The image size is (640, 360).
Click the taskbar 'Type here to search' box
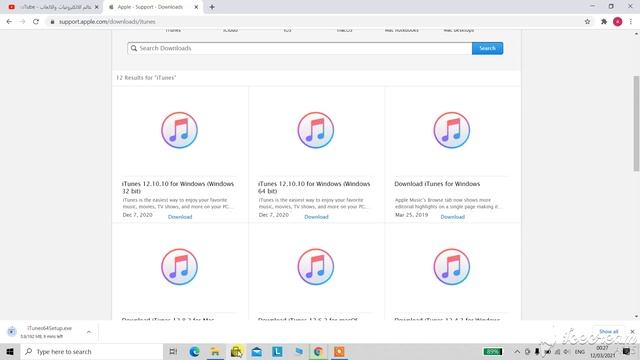pyautogui.click(x=92, y=351)
